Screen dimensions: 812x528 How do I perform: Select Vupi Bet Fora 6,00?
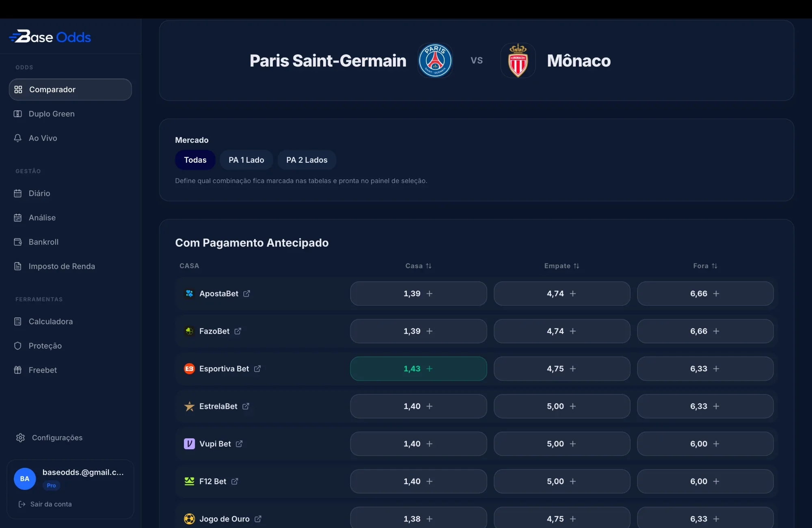(705, 444)
